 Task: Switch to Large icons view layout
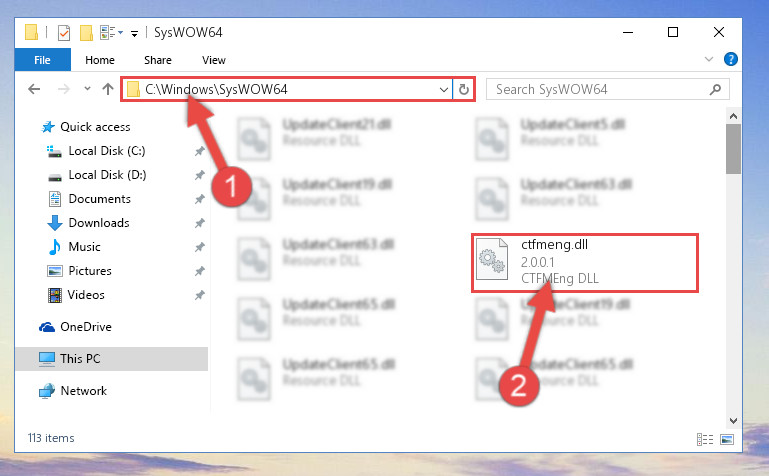727,439
